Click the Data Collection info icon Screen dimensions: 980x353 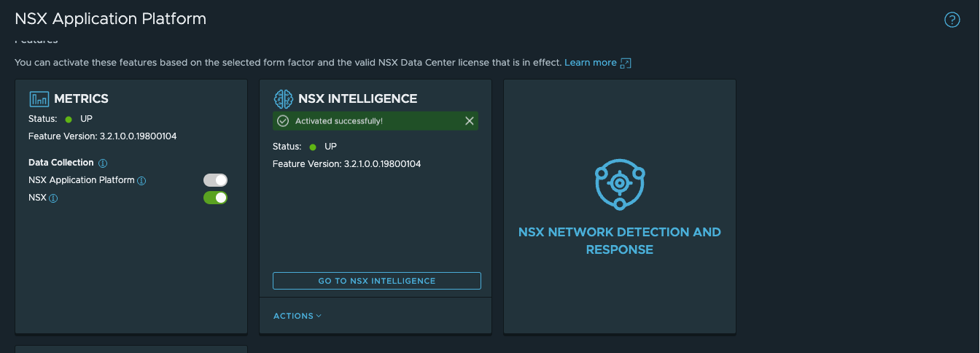tap(103, 163)
